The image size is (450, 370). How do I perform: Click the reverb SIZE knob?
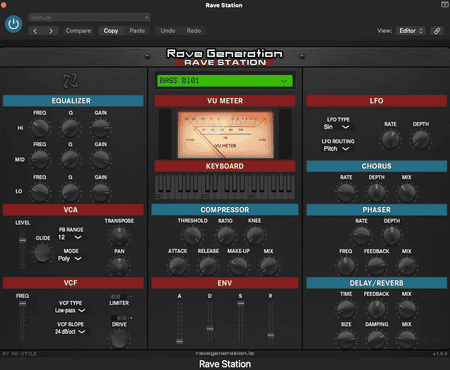[x=346, y=340]
